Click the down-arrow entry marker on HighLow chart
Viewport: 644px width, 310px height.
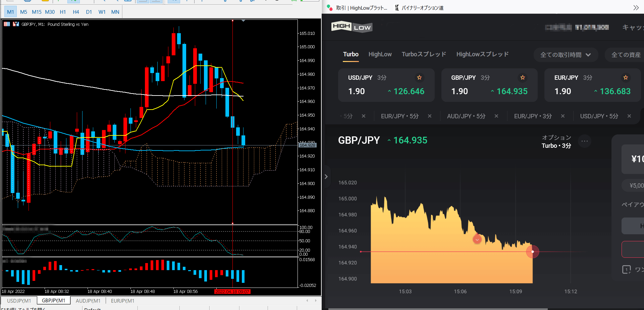[x=477, y=239]
